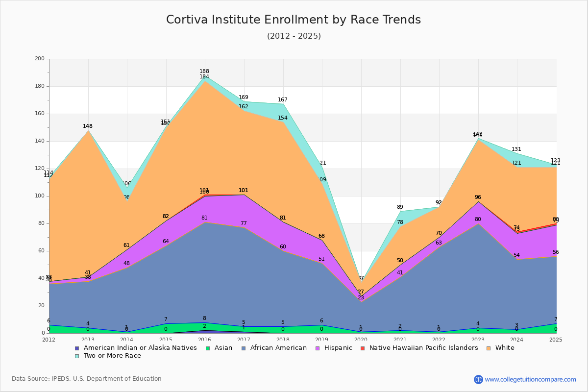Click the CTC logo icon
Screen dimensions: 588x392
pos(478,379)
